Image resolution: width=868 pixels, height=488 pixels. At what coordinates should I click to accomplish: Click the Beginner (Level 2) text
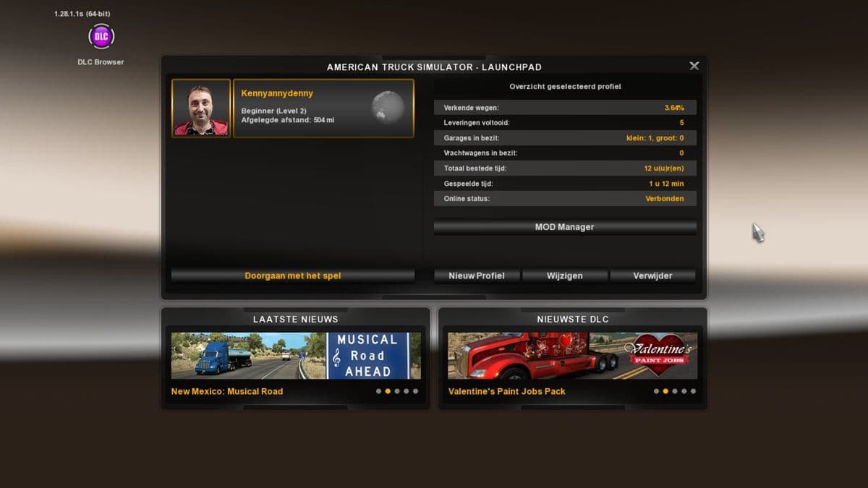coord(273,111)
